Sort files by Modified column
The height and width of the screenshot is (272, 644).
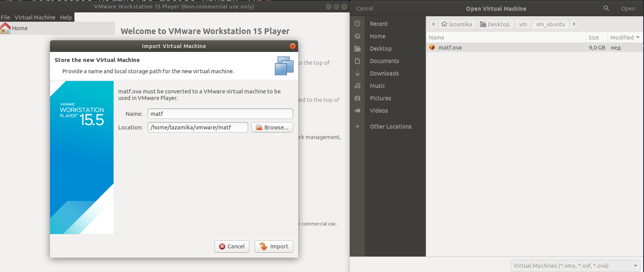click(625, 37)
